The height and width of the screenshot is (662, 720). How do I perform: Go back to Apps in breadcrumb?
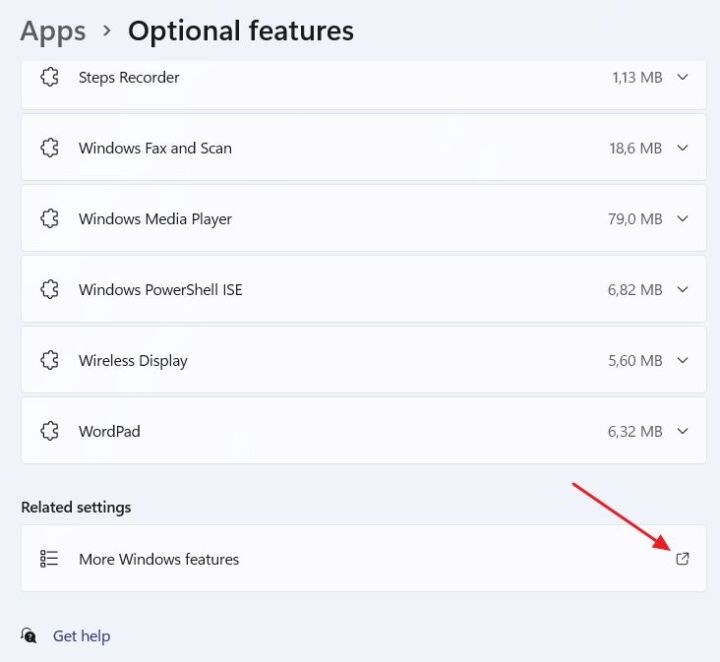point(53,31)
